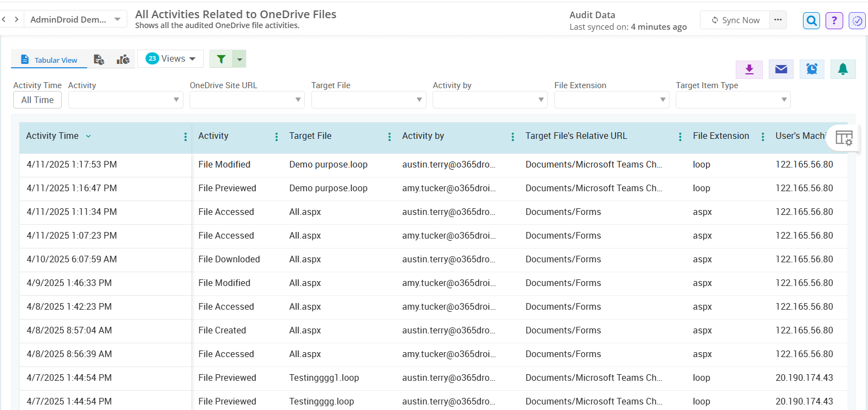Viewport: 868px width, 410px height.
Task: Select the 4/11/2025 1:17:53 PM cell
Action: click(x=72, y=165)
